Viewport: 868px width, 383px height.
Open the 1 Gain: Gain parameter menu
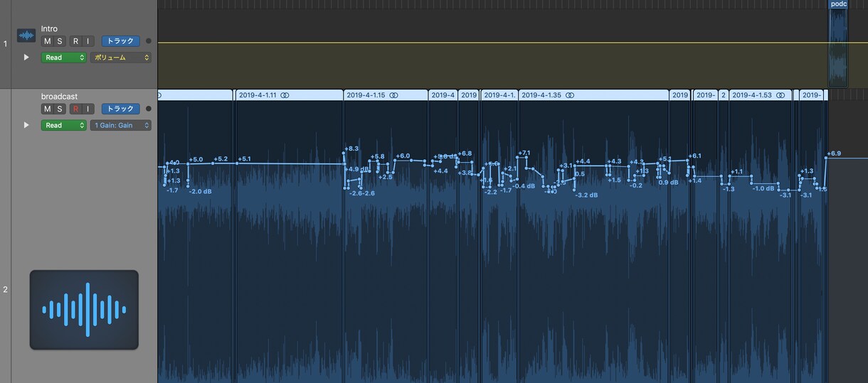pyautogui.click(x=121, y=125)
